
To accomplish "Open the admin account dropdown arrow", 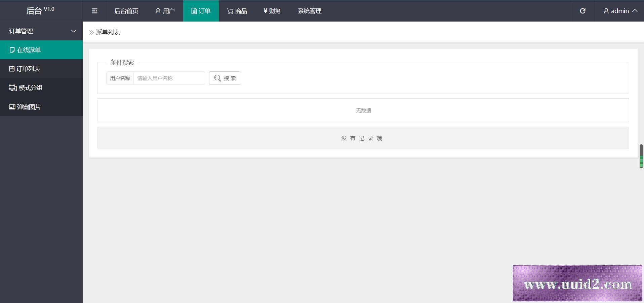I will (635, 11).
